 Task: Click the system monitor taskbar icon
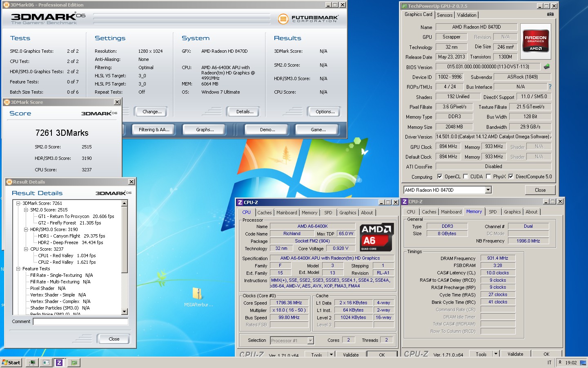click(x=32, y=362)
